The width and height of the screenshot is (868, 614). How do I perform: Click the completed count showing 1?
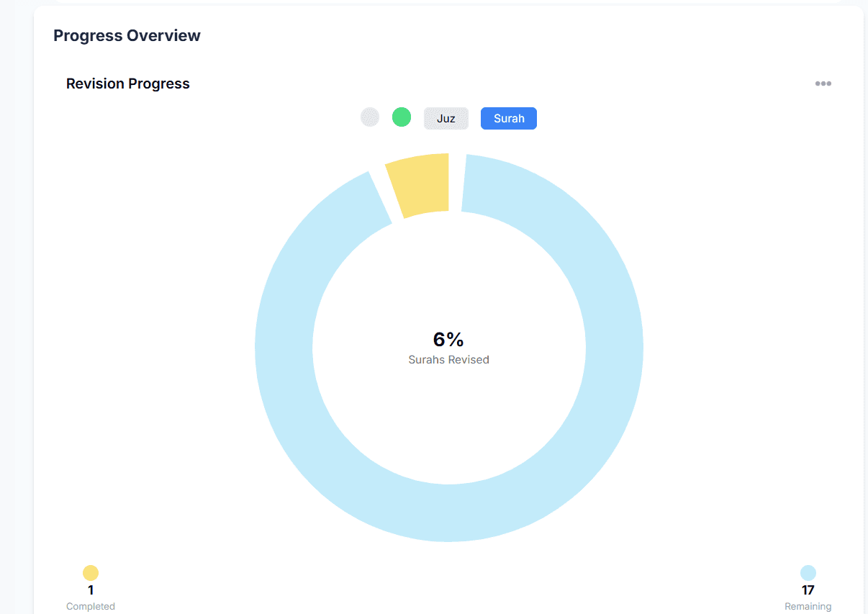click(90, 590)
